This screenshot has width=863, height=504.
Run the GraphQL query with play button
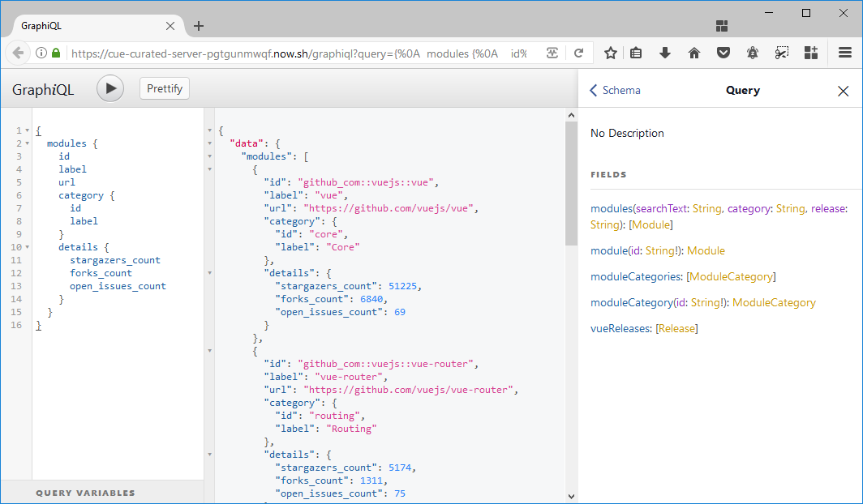[x=110, y=88]
